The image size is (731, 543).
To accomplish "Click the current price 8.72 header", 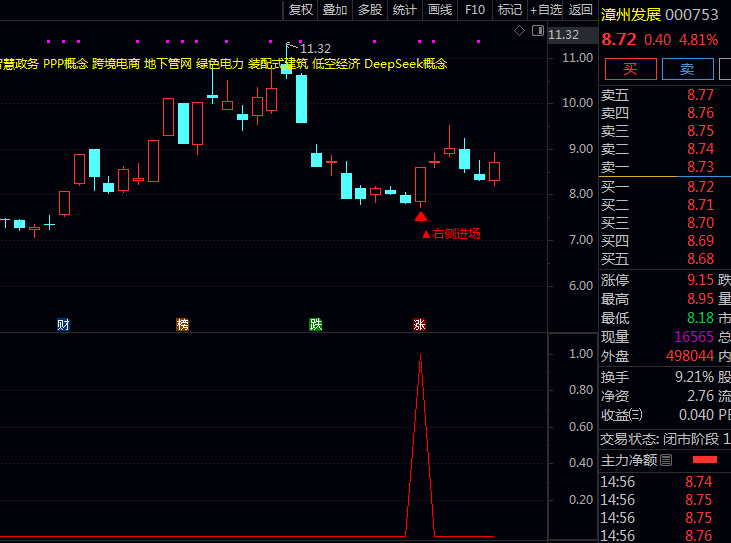I will [x=619, y=40].
